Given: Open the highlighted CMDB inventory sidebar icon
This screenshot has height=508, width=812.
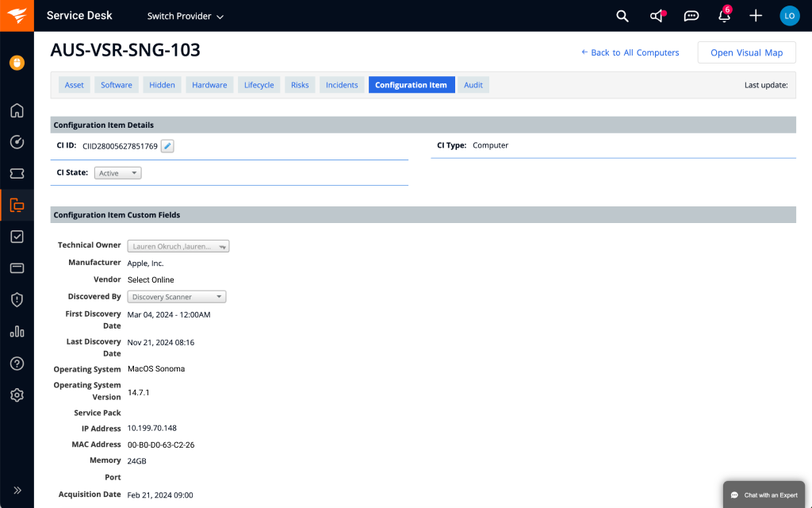Looking at the screenshot, I should click(17, 205).
